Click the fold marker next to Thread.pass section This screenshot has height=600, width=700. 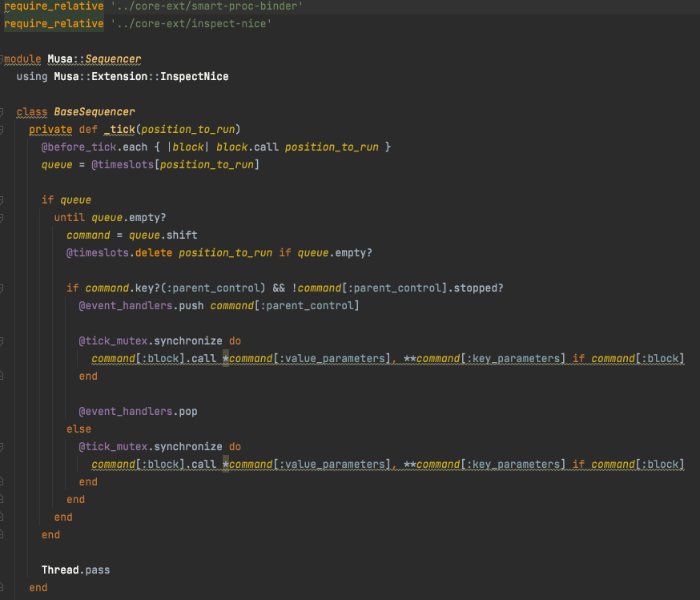[4, 570]
